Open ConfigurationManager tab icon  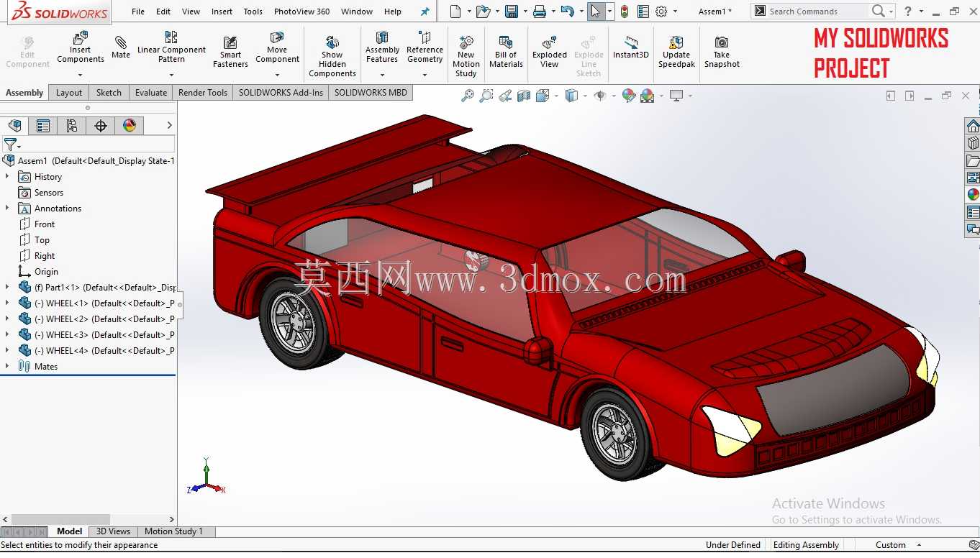[72, 126]
